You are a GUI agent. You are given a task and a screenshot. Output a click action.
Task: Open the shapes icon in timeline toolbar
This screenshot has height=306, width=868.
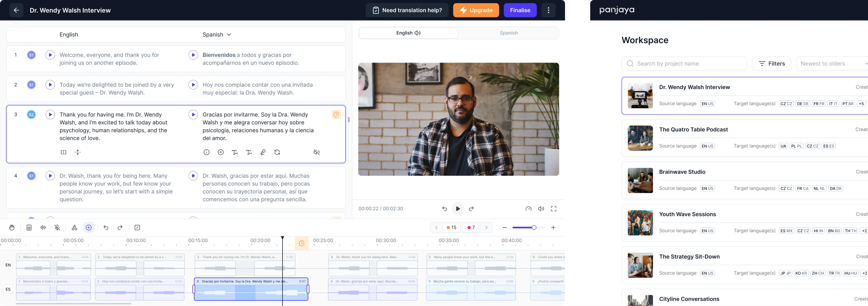click(x=74, y=228)
